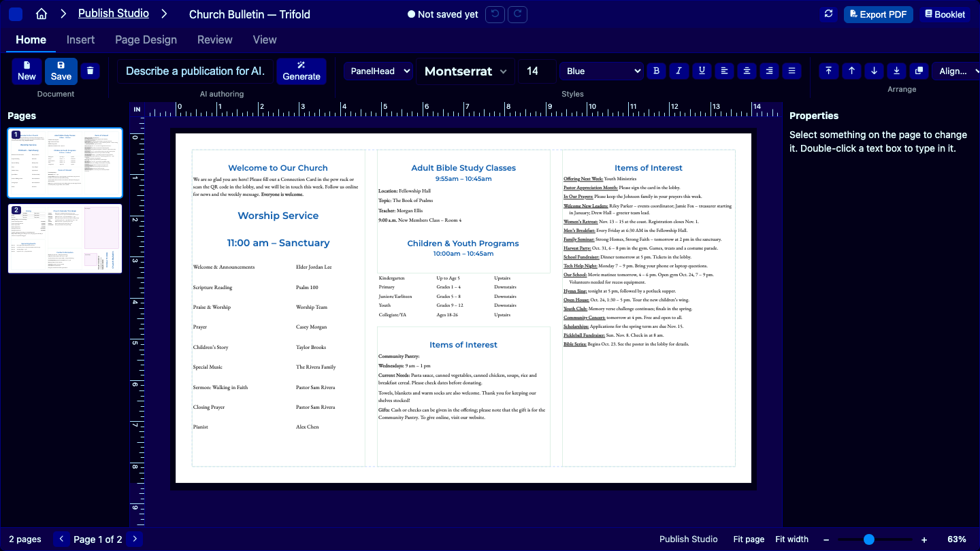Toggle underline formatting
980x551 pixels.
(x=702, y=71)
